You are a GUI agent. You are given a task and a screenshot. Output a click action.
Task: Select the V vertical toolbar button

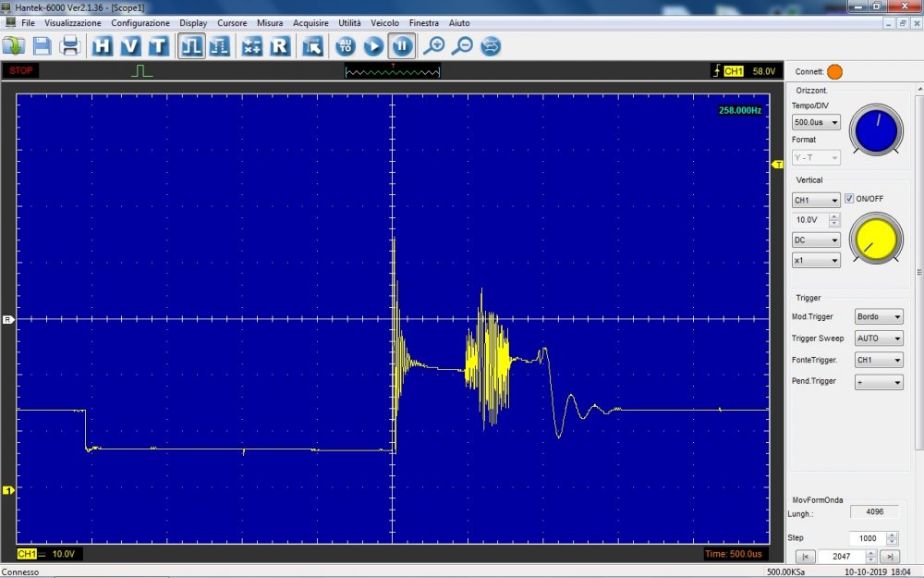[x=130, y=45]
